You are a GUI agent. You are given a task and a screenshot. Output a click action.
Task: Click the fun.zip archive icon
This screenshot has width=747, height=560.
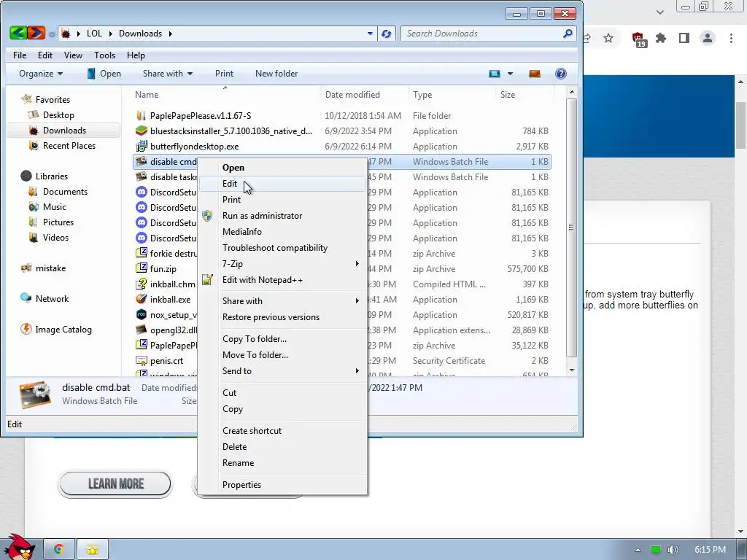[142, 268]
